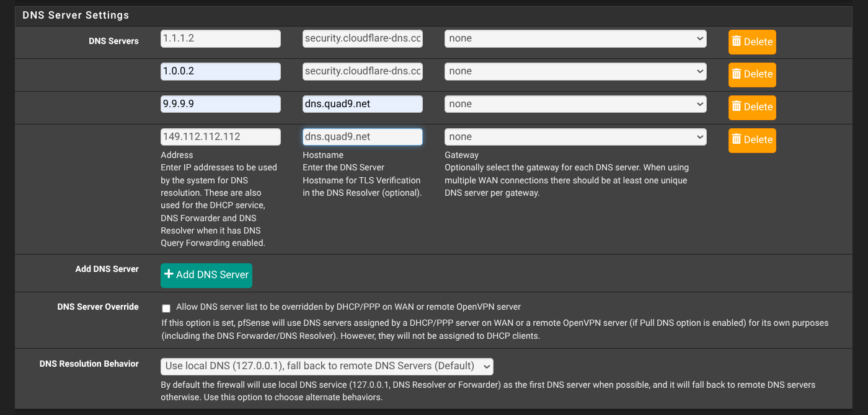This screenshot has width=868, height=415.
Task: Delete the 1.0.0.2 DNS server row
Action: pos(752,75)
